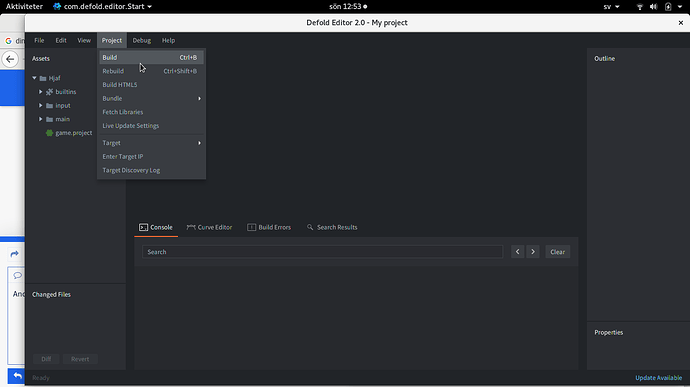Select Fetch Libraries menu entry
The height and width of the screenshot is (387, 690).
[x=151, y=112]
